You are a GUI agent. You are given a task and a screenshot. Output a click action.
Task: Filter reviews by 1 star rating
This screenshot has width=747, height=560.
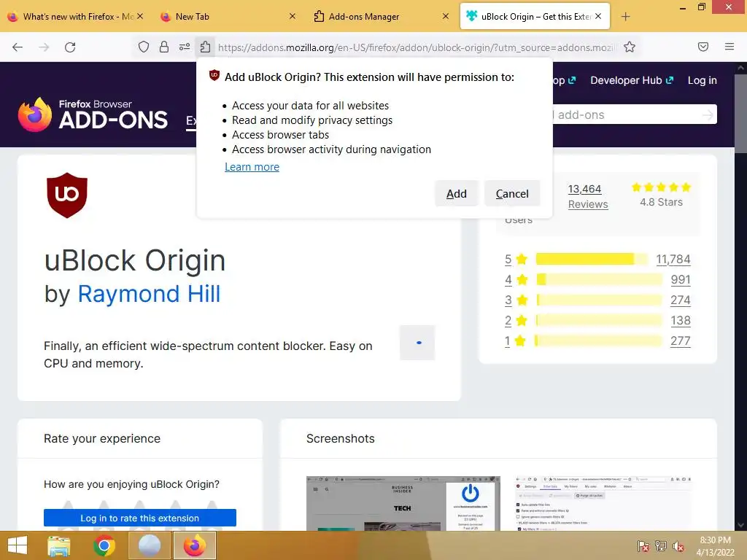516,341
